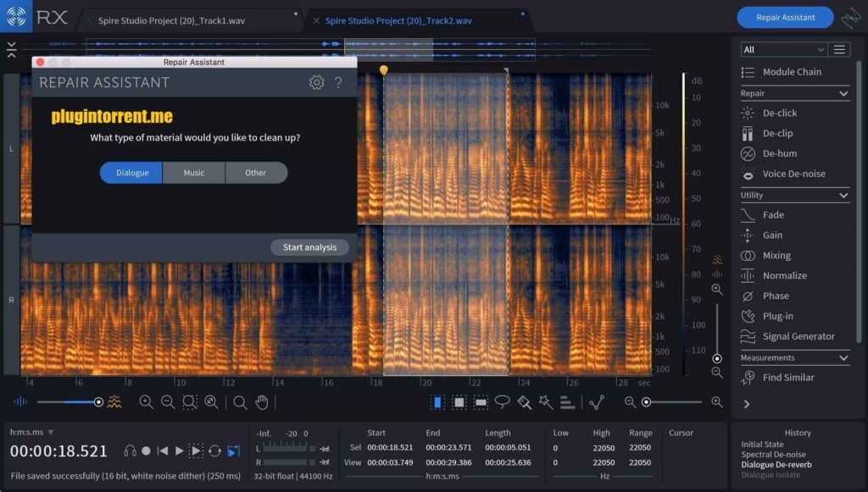Click the selection End time field
This screenshot has width=868, height=492.
click(448, 447)
